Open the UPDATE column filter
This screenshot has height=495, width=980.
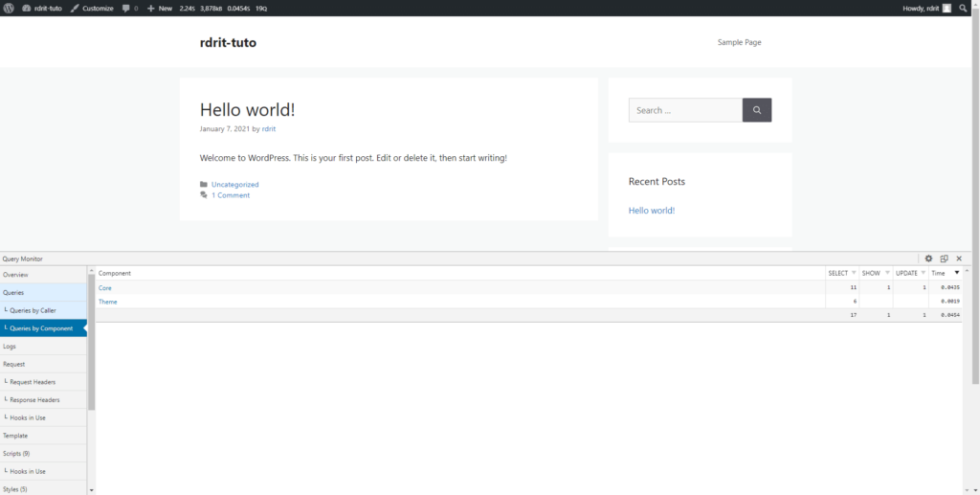click(924, 273)
